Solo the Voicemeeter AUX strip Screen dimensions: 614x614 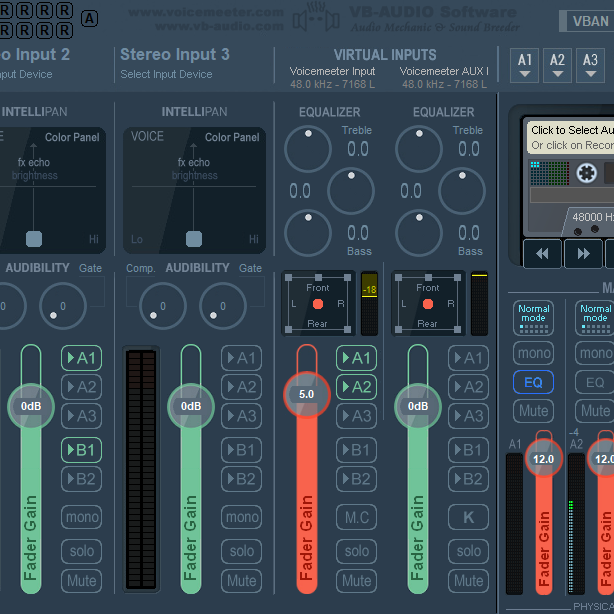468,551
